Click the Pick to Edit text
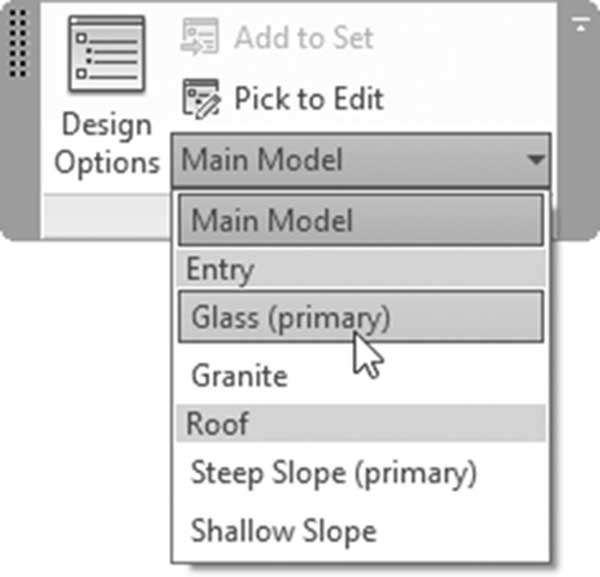This screenshot has width=600, height=577. coord(309,99)
